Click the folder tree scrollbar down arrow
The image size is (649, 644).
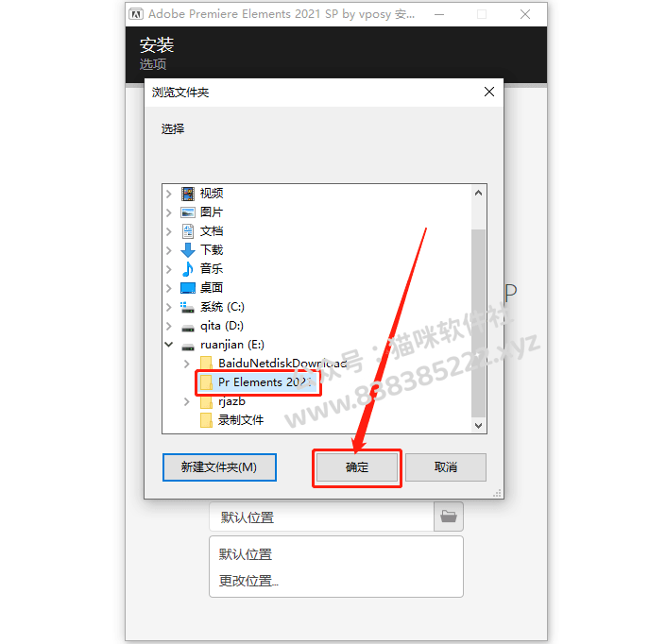(x=478, y=426)
